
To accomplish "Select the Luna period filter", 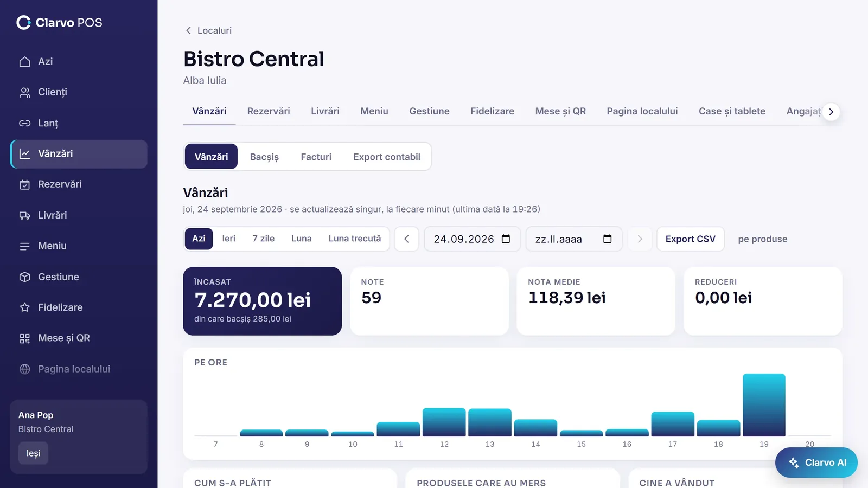I will click(x=302, y=239).
